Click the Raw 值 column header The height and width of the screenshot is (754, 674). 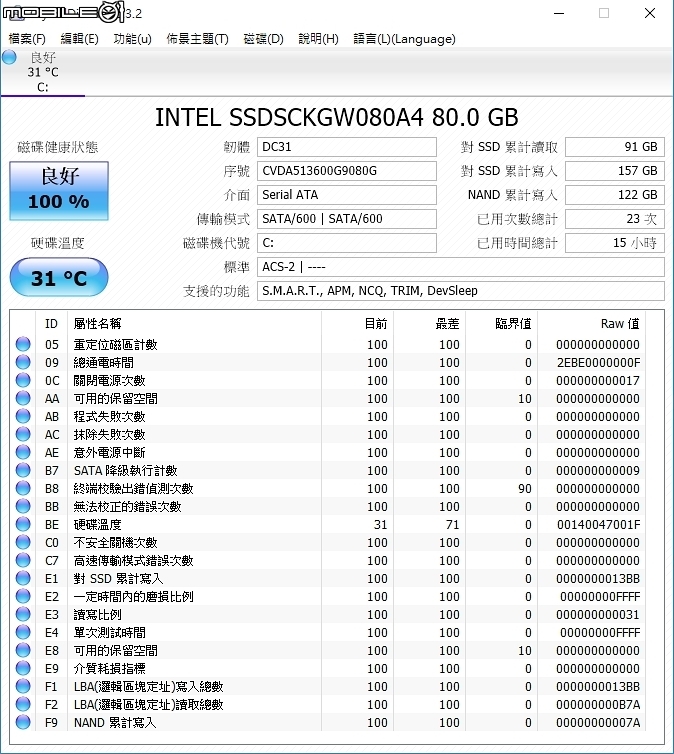coord(620,324)
